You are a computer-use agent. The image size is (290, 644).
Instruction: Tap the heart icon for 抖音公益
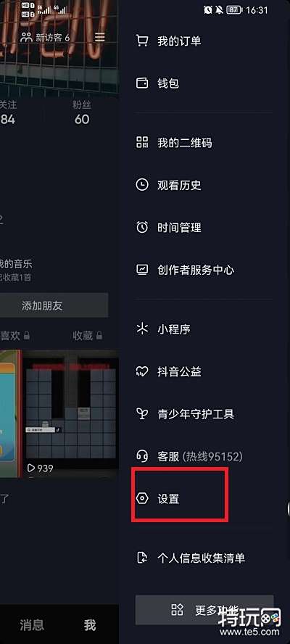[x=141, y=372]
